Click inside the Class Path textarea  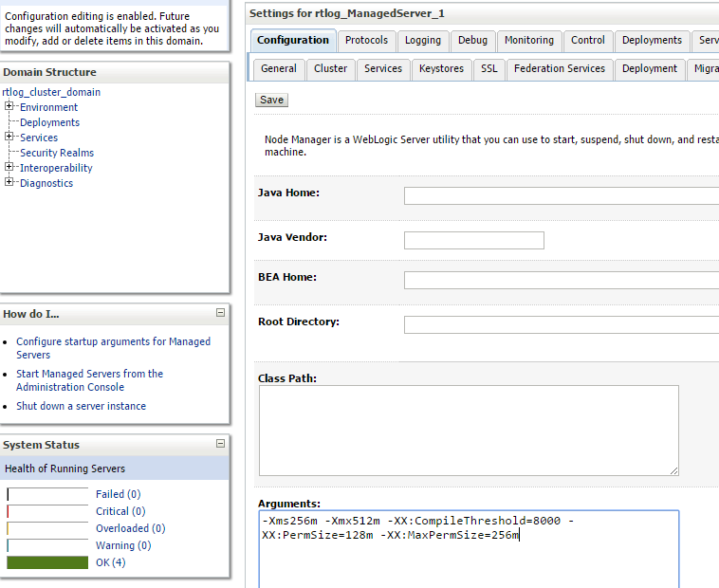tap(469, 431)
